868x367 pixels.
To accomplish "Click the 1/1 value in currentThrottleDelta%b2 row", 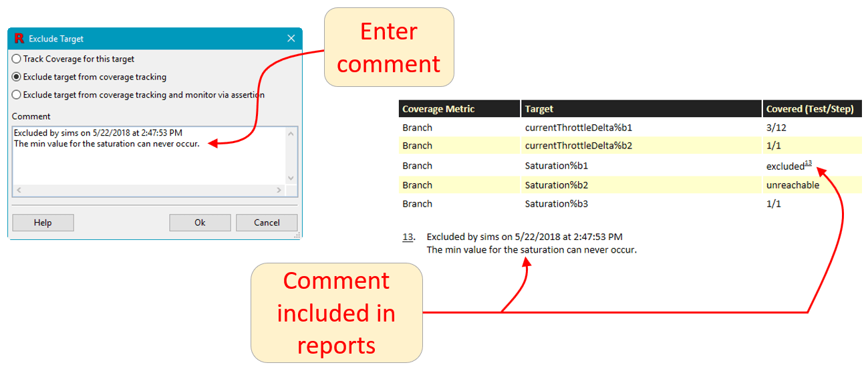I will (773, 145).
